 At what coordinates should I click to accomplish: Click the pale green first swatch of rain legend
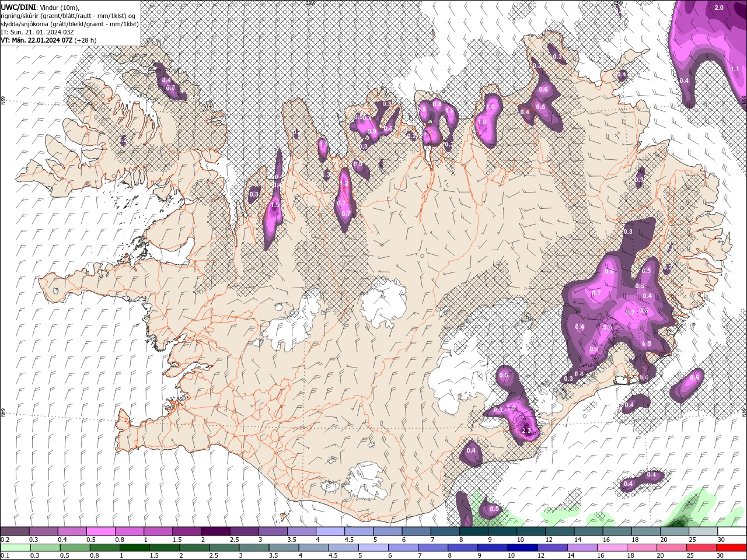[15, 548]
